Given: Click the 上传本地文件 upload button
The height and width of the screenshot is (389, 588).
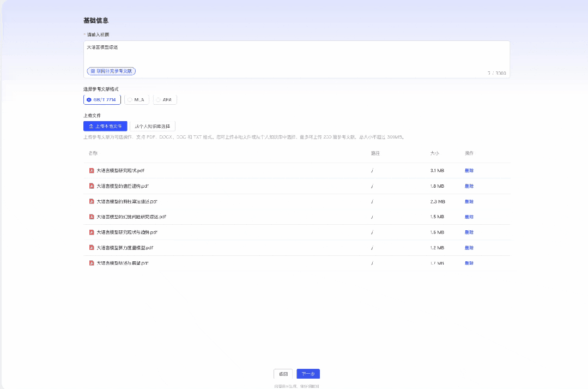Looking at the screenshot, I should point(105,126).
